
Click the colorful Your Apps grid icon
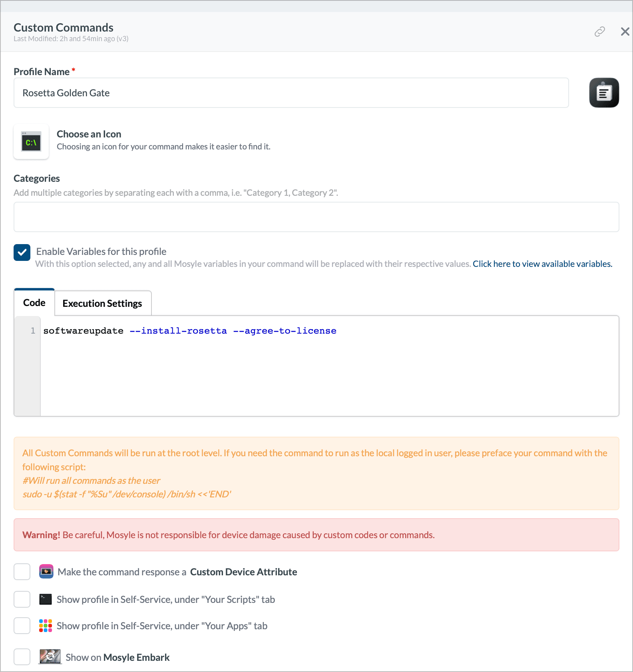[46, 626]
